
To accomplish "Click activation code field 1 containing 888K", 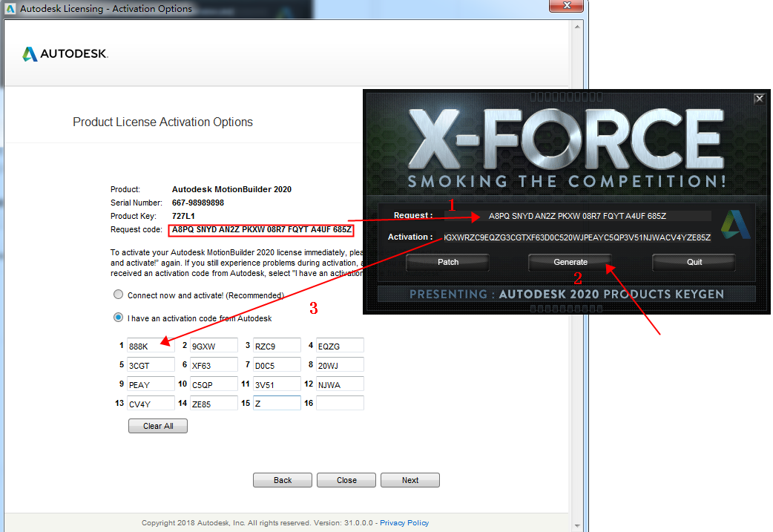I will 151,345.
